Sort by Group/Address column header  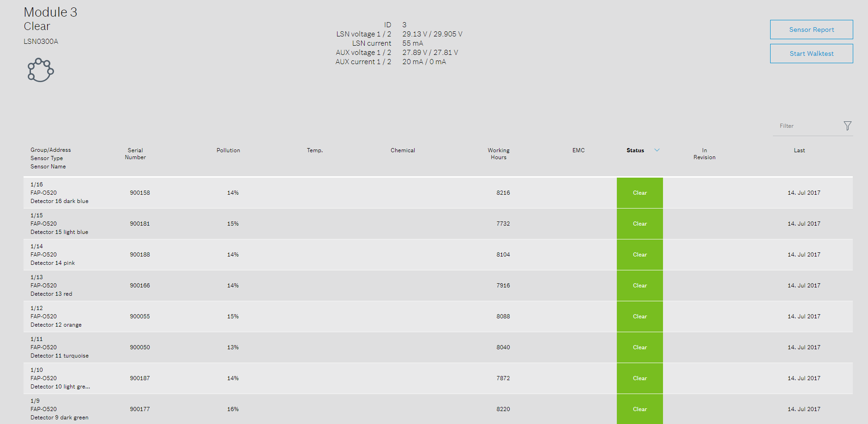coord(51,150)
